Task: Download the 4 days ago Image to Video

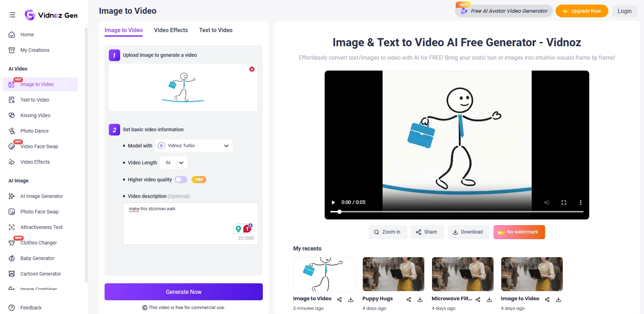Action: (x=559, y=300)
